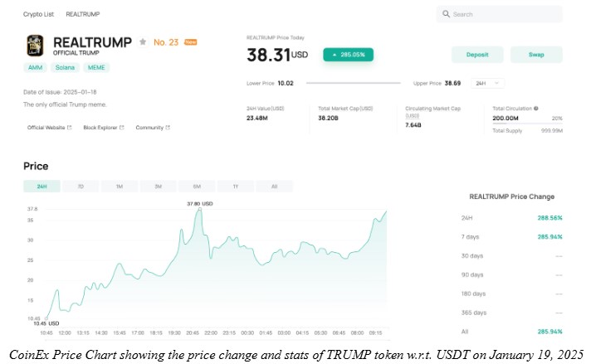Viewport: 591px width, 364px height.
Task: Show the All time chart range
Action: pyautogui.click(x=275, y=187)
